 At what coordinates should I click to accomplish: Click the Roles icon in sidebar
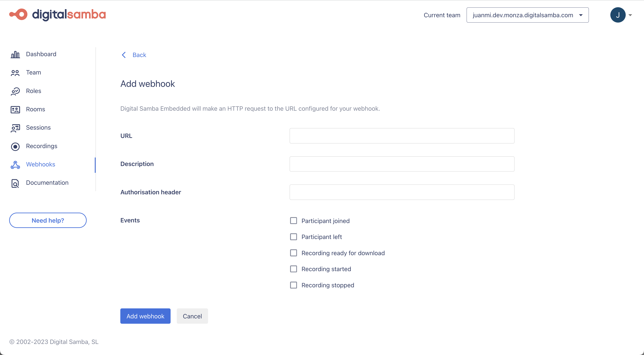point(15,91)
